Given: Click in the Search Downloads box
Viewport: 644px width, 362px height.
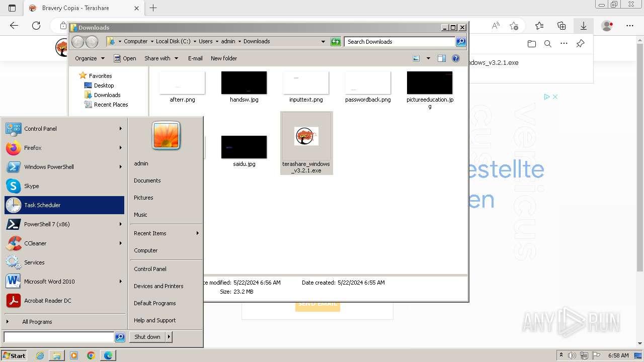Looking at the screenshot, I should click(x=400, y=42).
